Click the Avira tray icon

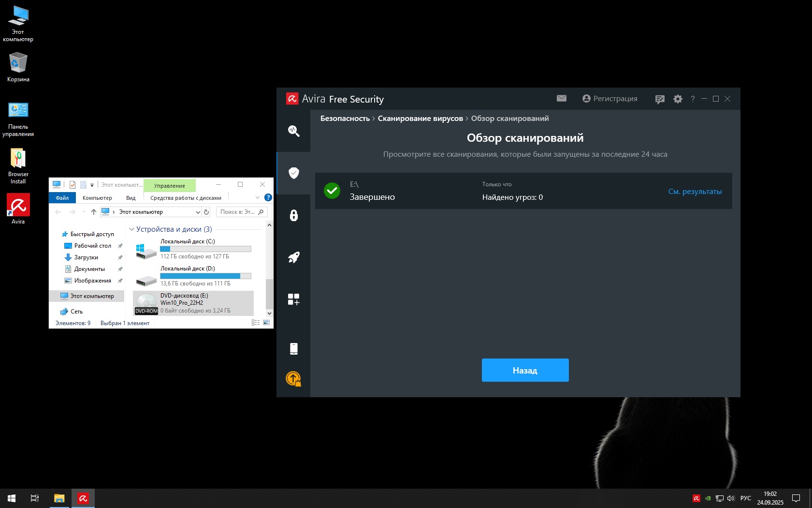tap(696, 498)
